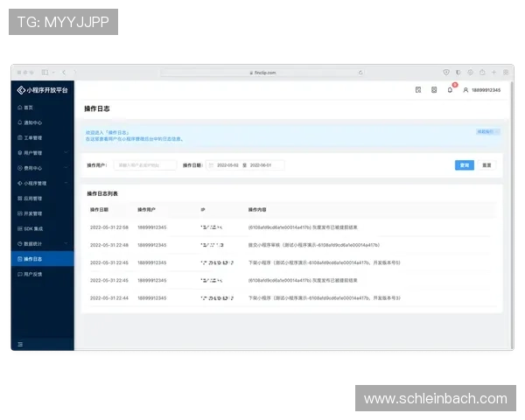Click the 重置 button
525x420 pixels.
click(486, 164)
